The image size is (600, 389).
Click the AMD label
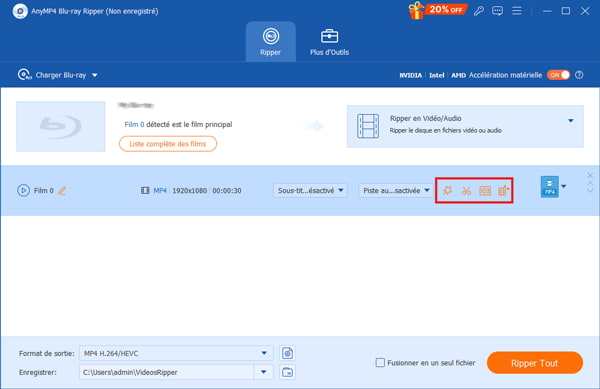click(x=458, y=75)
